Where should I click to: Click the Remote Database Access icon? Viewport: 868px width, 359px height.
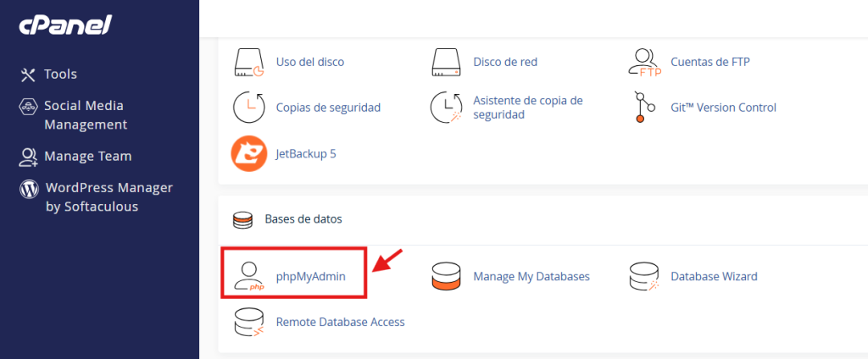(248, 323)
